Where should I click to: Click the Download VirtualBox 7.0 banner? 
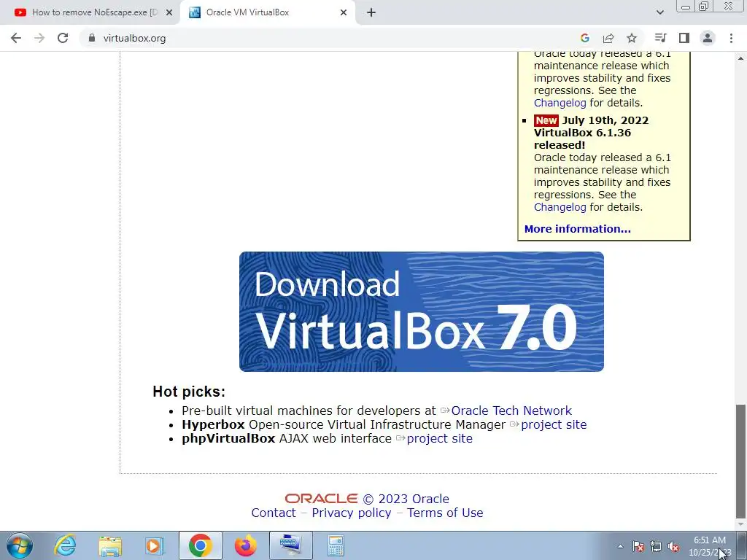coord(422,311)
